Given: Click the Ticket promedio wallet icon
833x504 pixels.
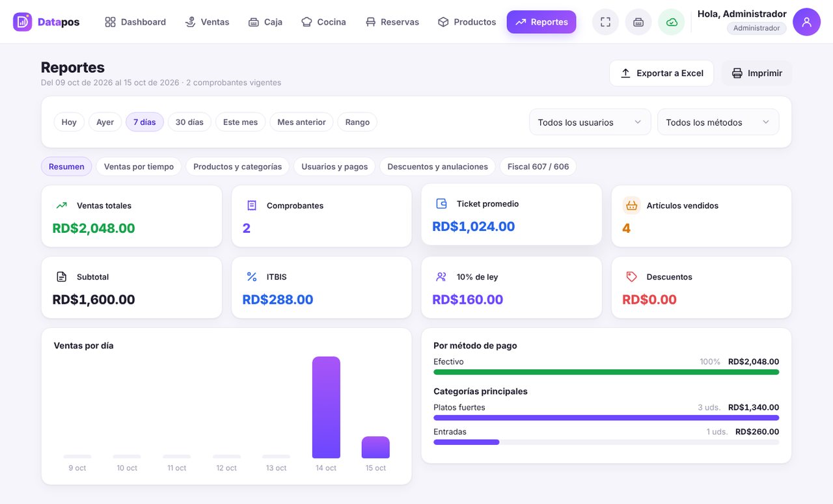Looking at the screenshot, I should [x=441, y=204].
